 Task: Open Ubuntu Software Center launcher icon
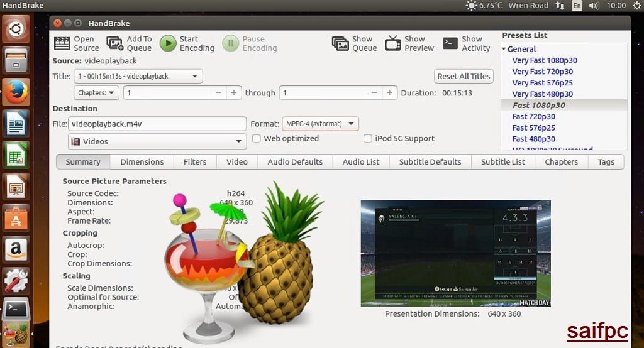16,218
